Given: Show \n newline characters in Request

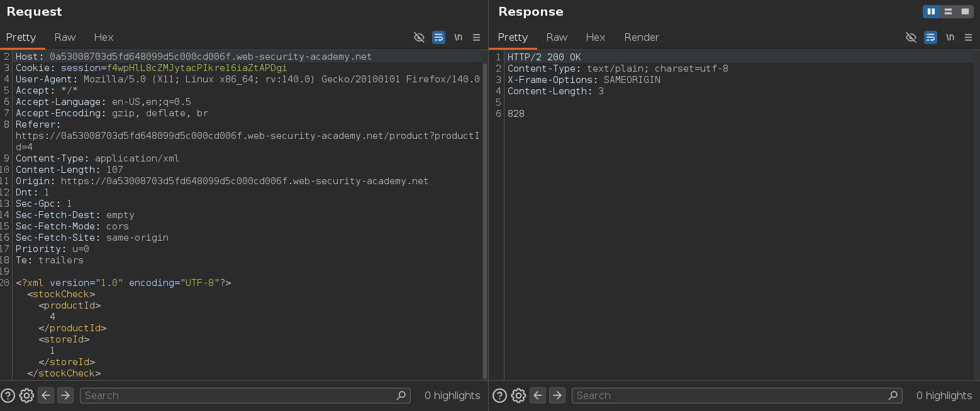Looking at the screenshot, I should (458, 37).
